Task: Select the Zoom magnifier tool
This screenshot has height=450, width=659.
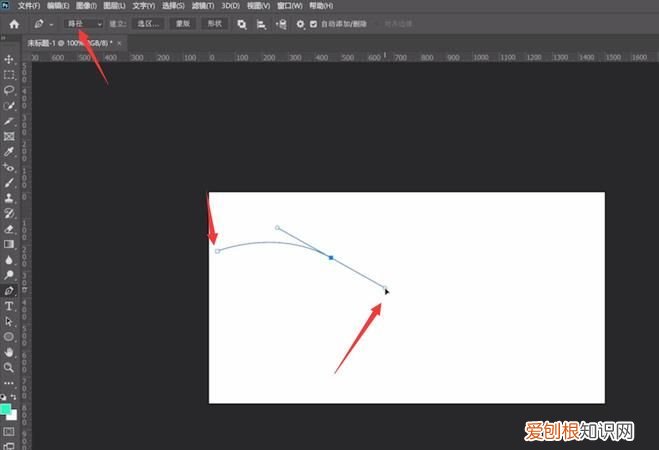Action: [9, 367]
